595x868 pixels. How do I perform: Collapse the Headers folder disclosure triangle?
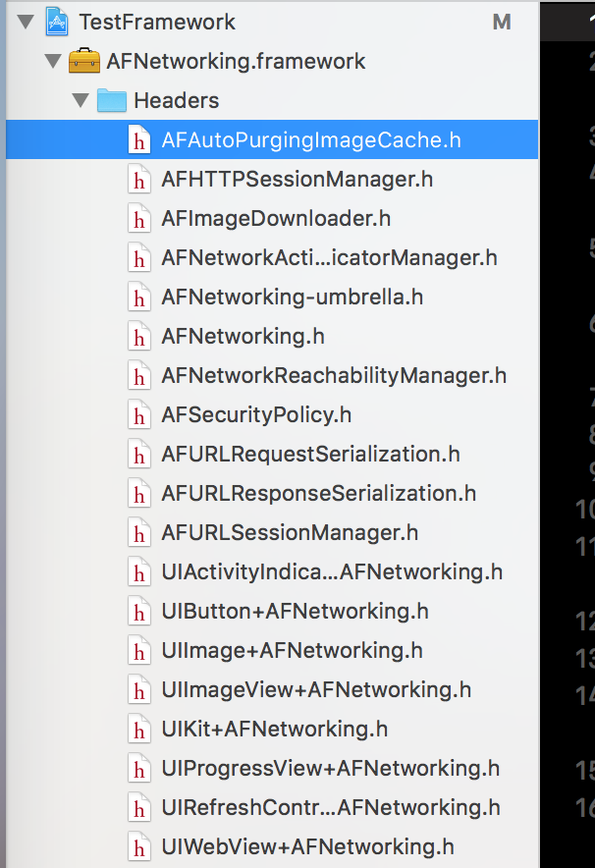click(x=81, y=100)
